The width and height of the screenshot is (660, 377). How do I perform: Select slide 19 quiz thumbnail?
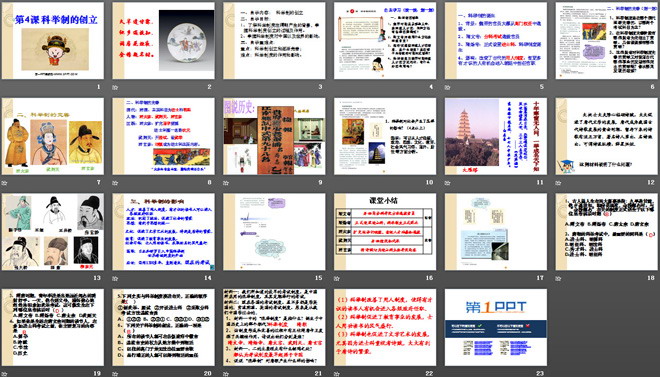(x=53, y=327)
